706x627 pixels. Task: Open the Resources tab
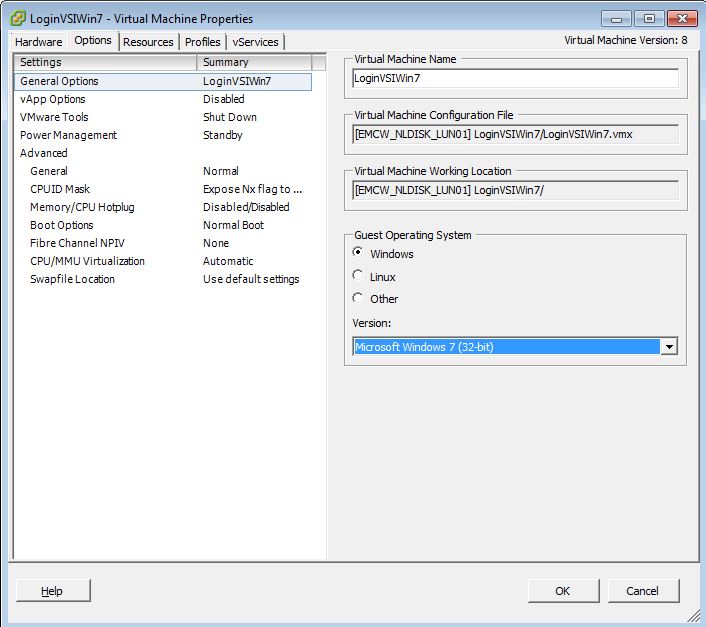148,42
